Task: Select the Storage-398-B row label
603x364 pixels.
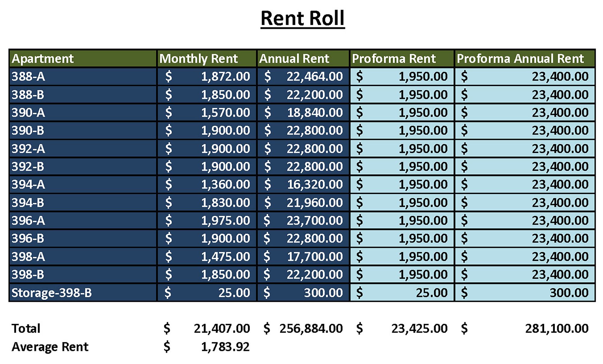Action: (52, 293)
